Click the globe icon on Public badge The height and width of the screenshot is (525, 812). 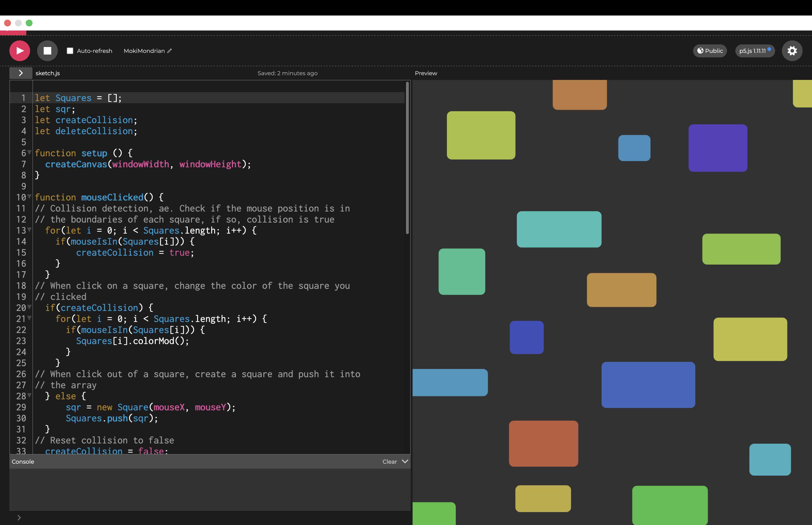[700, 51]
